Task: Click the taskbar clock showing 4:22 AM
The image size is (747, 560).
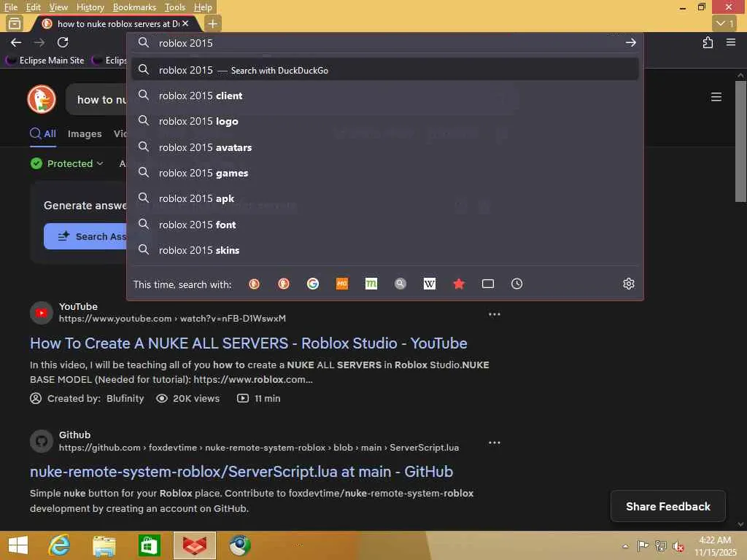Action: coord(715,545)
